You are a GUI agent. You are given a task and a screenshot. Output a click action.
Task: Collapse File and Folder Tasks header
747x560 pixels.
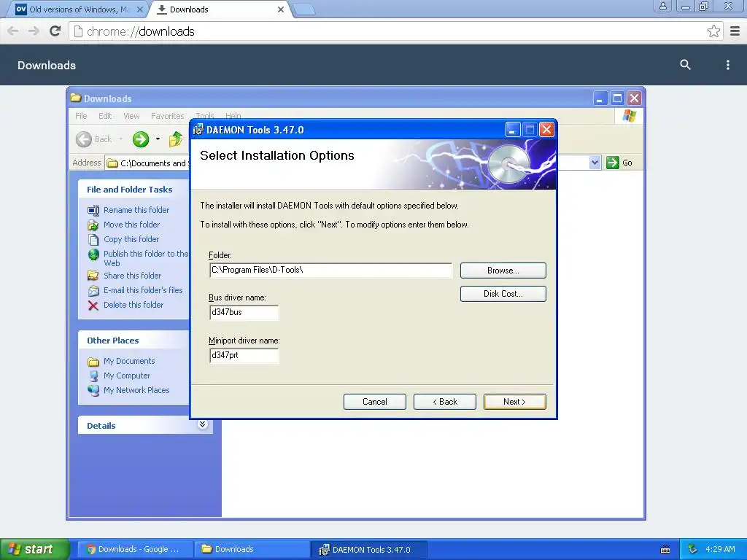point(134,190)
